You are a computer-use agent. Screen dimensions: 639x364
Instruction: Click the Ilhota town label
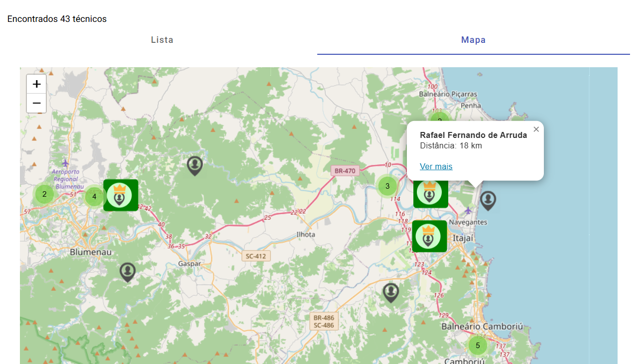306,234
